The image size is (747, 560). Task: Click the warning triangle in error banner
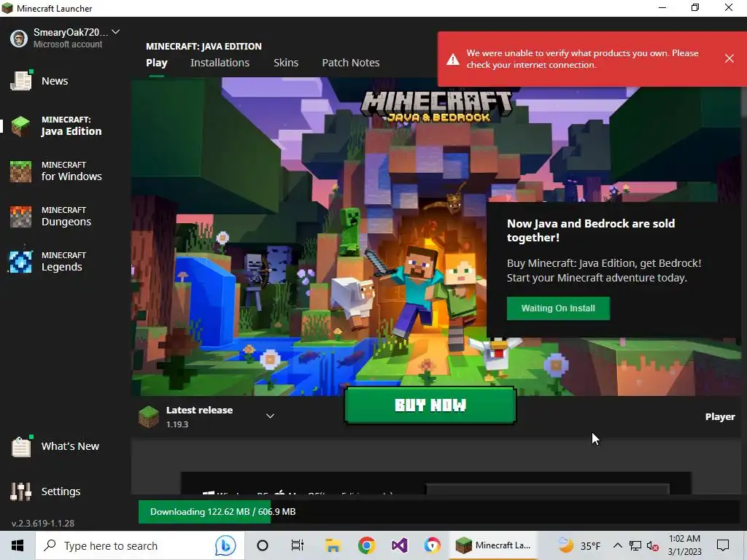(452, 60)
